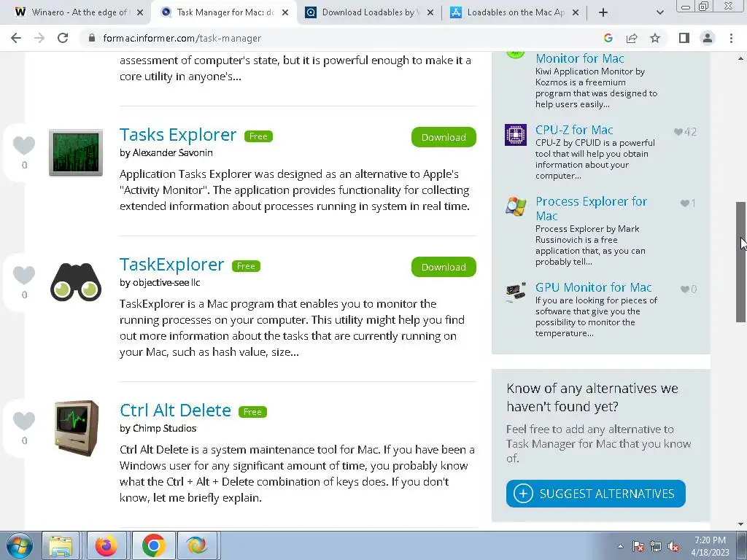The height and width of the screenshot is (560, 747).
Task: Open Windows Explorer from taskbar
Action: 61,545
